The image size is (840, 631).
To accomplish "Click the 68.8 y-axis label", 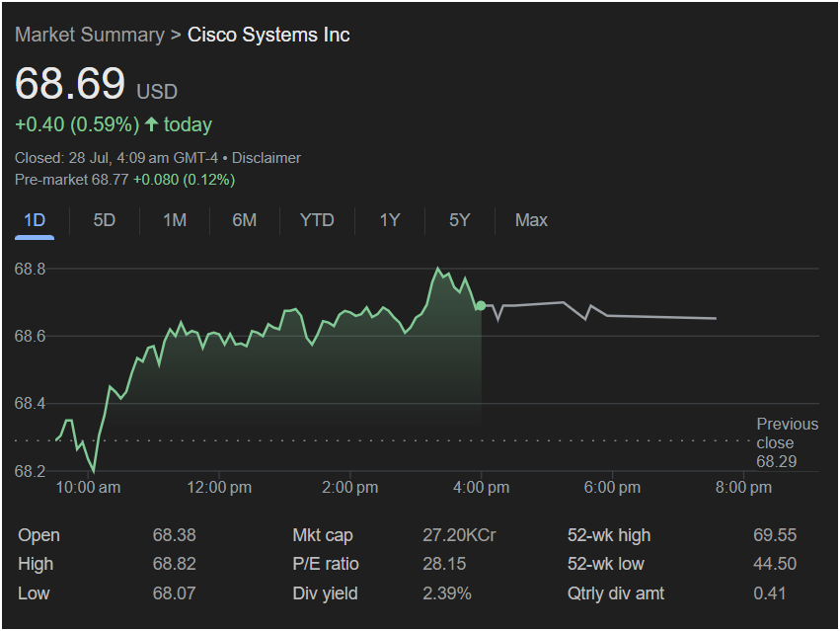I will coord(30,269).
